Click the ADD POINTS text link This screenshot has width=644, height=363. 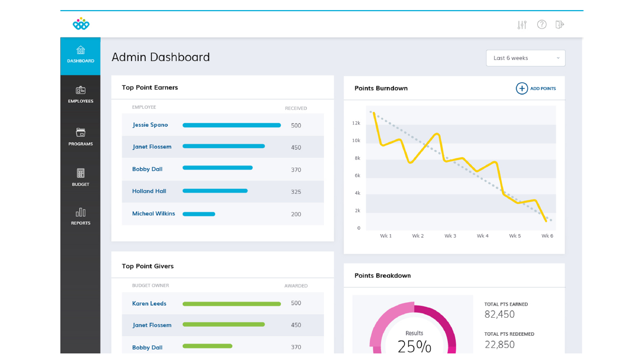[543, 89]
